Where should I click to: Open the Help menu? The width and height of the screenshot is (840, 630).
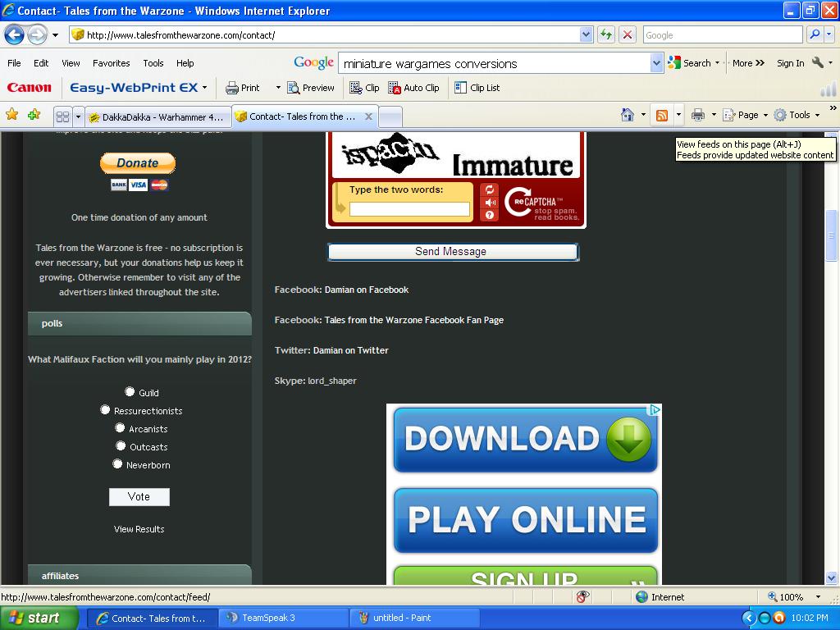tap(185, 63)
